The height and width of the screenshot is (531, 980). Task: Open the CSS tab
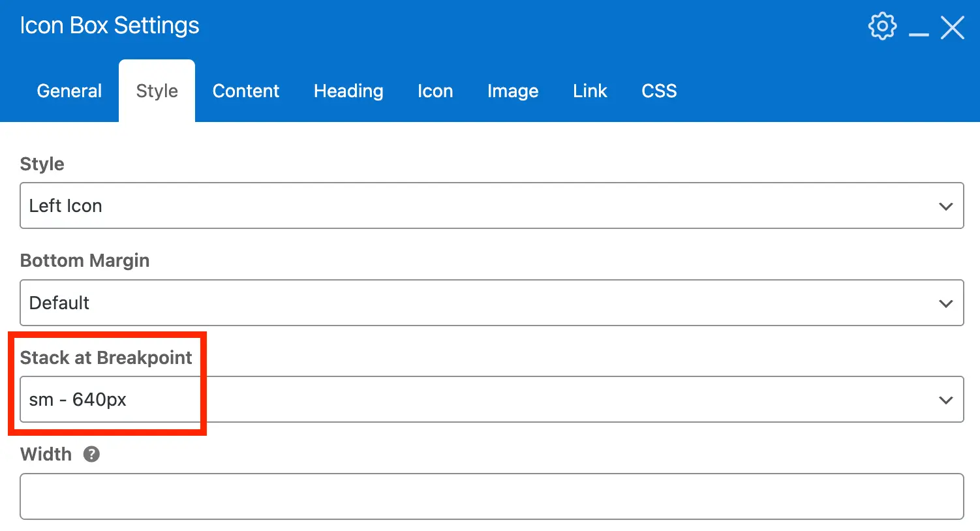658,91
